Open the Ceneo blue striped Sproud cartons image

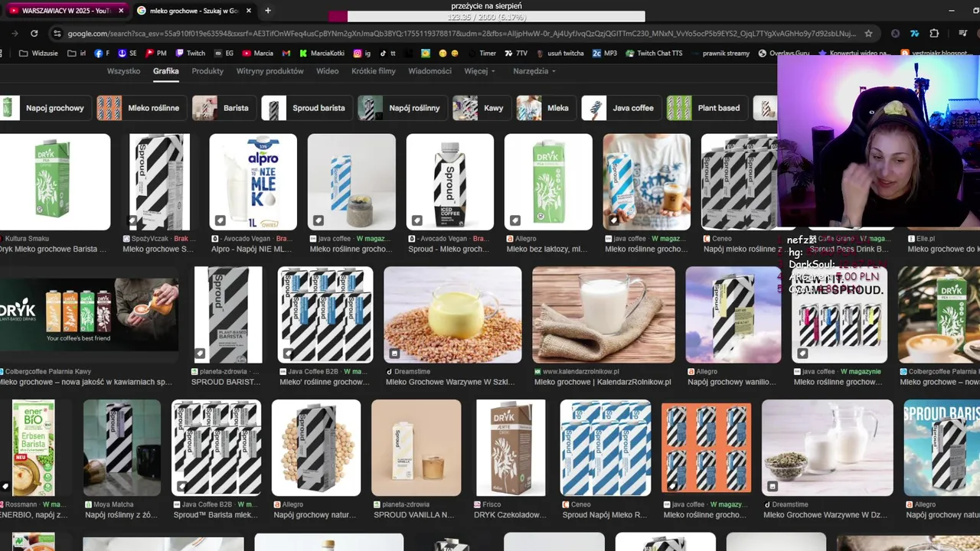click(606, 448)
